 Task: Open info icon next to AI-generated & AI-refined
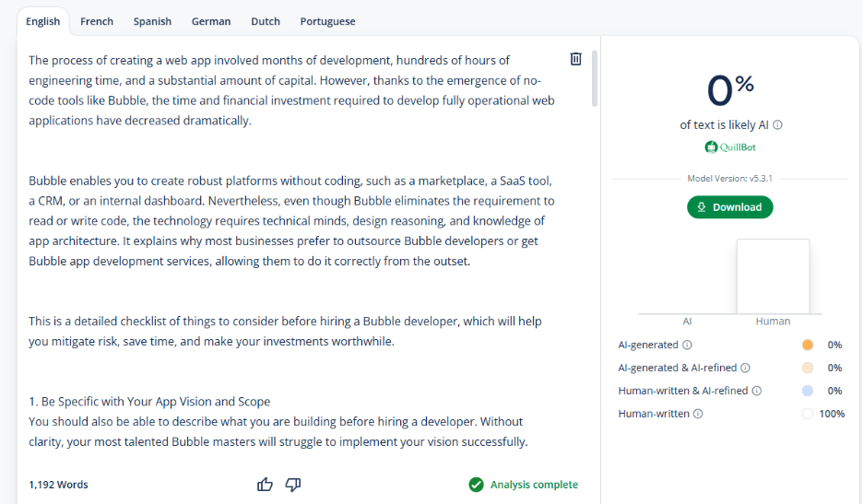tap(745, 368)
